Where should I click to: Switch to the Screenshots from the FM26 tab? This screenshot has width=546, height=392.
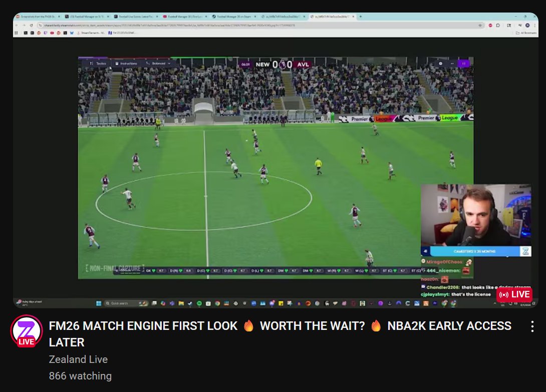tap(38, 17)
